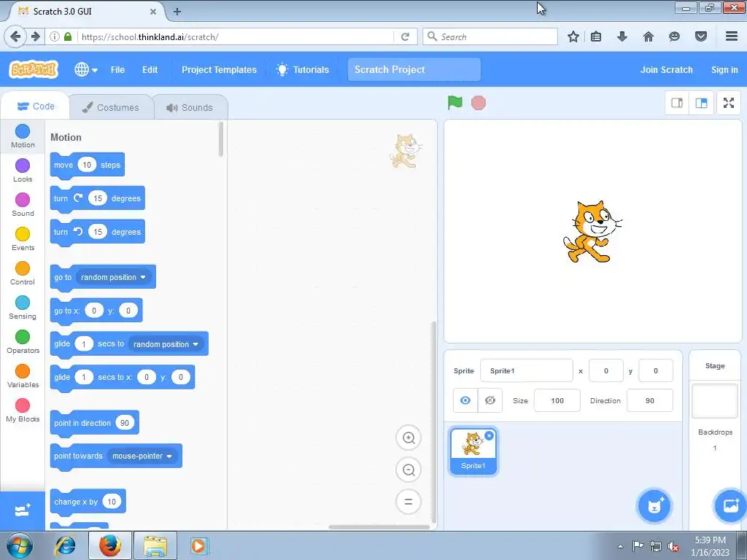Select the Sensing category circle
The height and width of the screenshot is (560, 747).
23,303
